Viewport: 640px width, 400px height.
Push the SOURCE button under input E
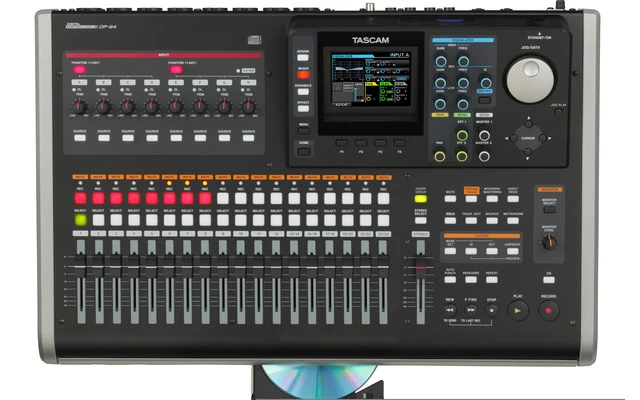[x=176, y=138]
